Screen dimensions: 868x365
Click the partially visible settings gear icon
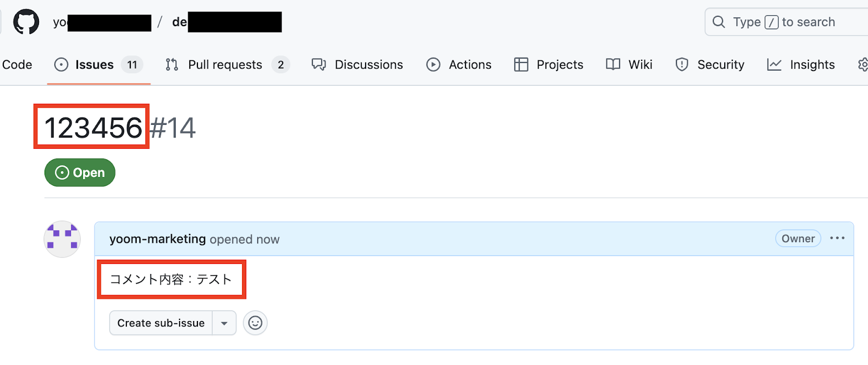863,65
